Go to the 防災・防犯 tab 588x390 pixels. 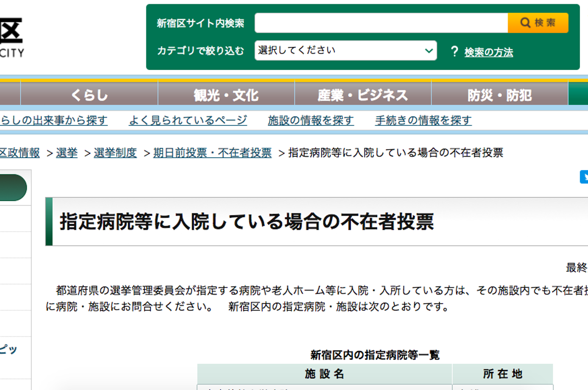click(499, 95)
